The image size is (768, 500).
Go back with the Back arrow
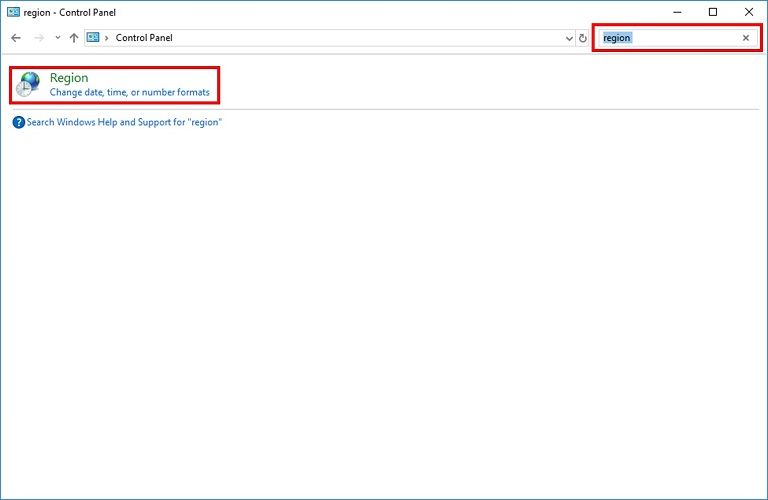coord(16,38)
